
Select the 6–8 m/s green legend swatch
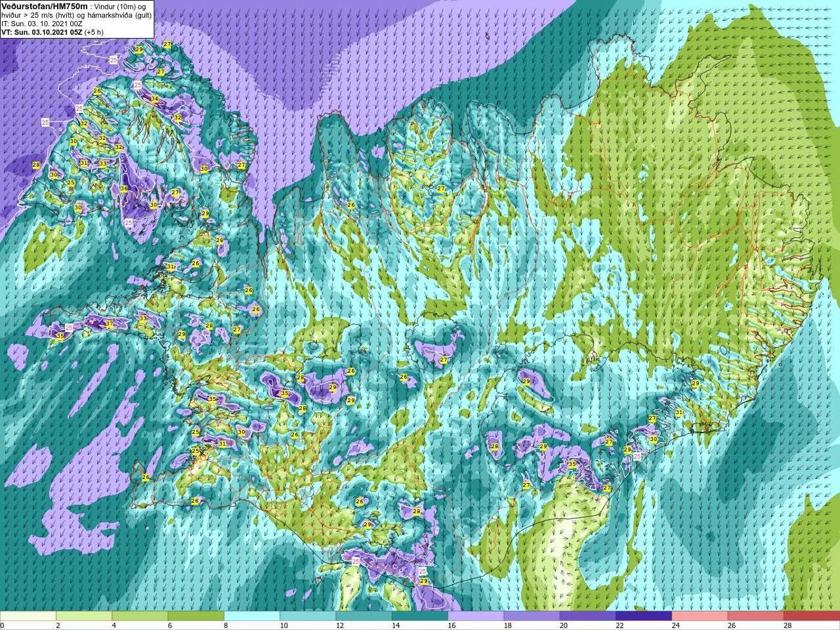coord(196,616)
